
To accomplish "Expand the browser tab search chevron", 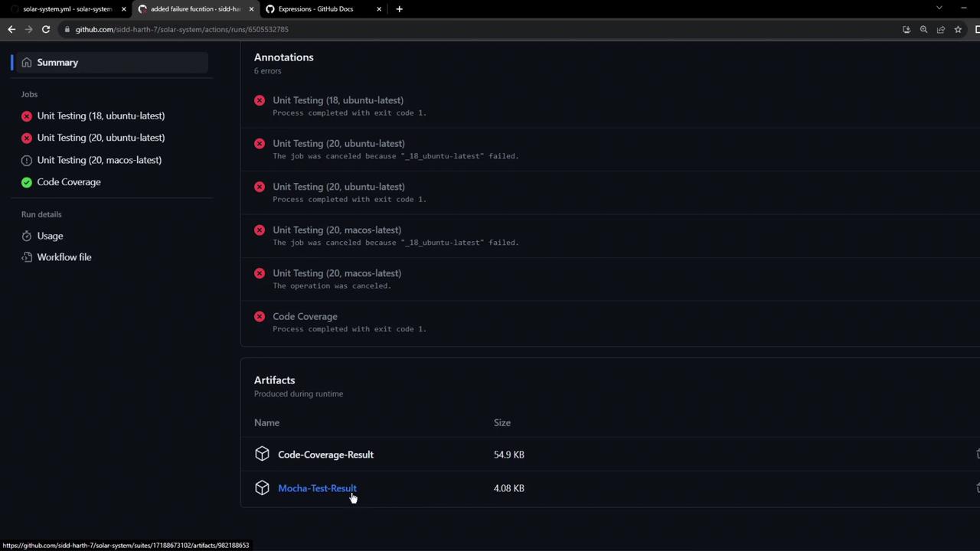I will (x=939, y=8).
